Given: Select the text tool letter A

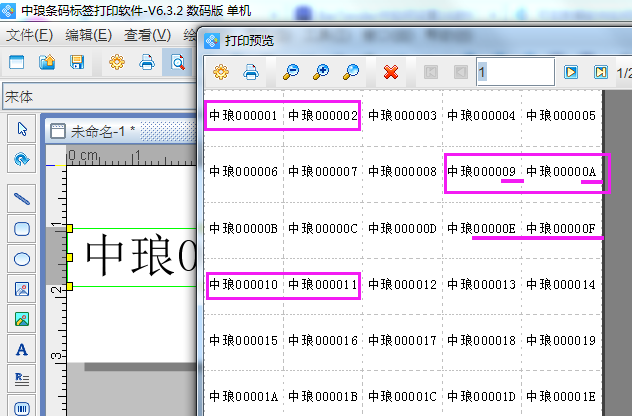Looking at the screenshot, I should point(22,349).
